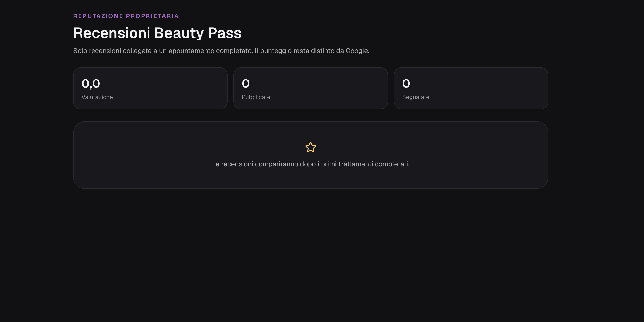644x322 pixels.
Task: Click the '0,0' rating value
Action: (91, 83)
